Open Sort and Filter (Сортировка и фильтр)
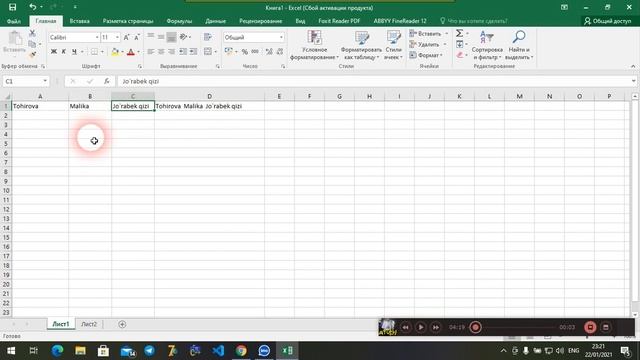Viewport: 640px width, 360px height. (487, 45)
